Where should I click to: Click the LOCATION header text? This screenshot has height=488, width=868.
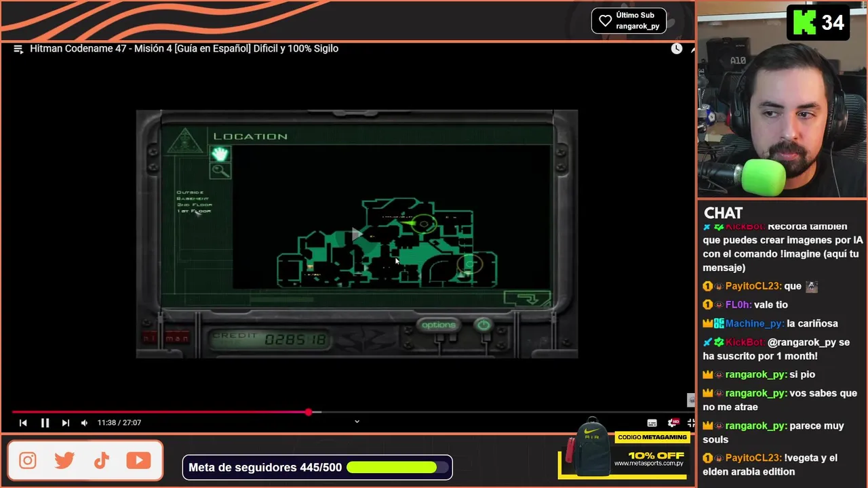point(250,136)
